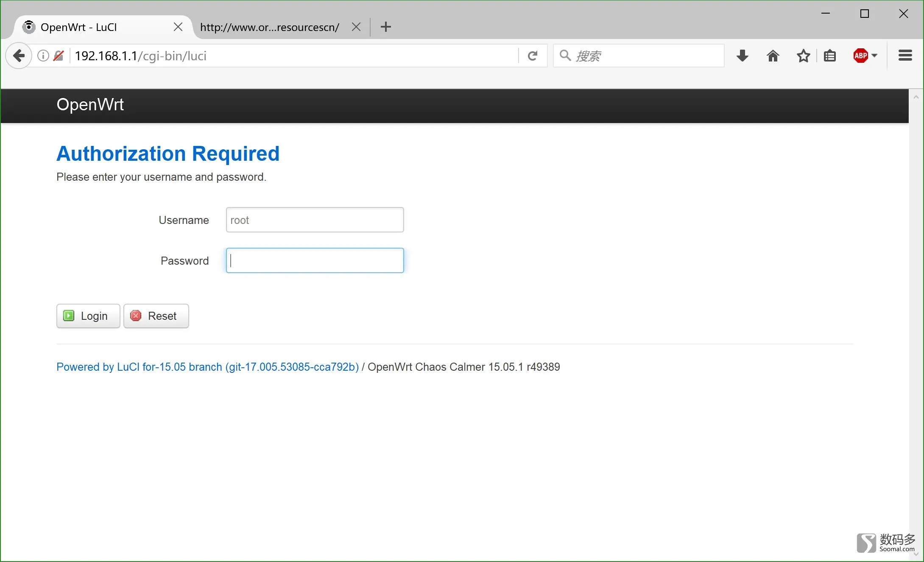Image resolution: width=924 pixels, height=562 pixels.
Task: Reload the page with the refresh icon
Action: (533, 56)
